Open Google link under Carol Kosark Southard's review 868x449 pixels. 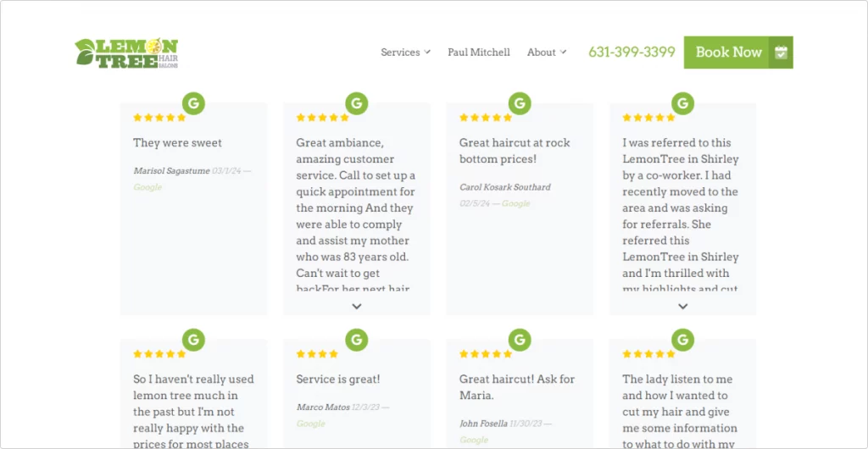point(516,203)
